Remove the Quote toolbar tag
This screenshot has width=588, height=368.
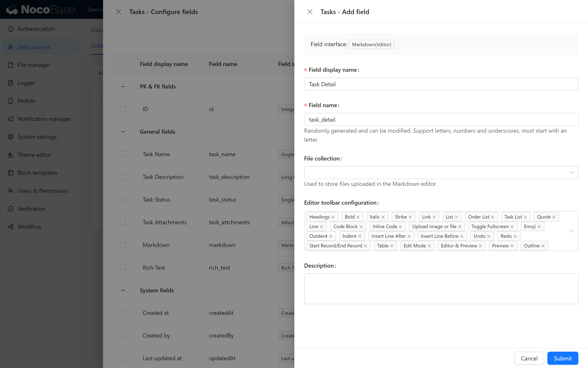[554, 217]
